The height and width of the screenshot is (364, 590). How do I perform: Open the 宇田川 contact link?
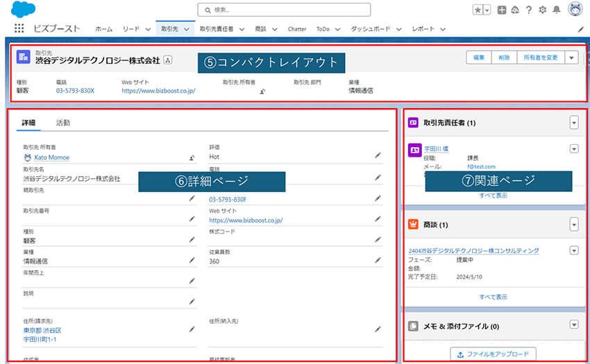436,148
